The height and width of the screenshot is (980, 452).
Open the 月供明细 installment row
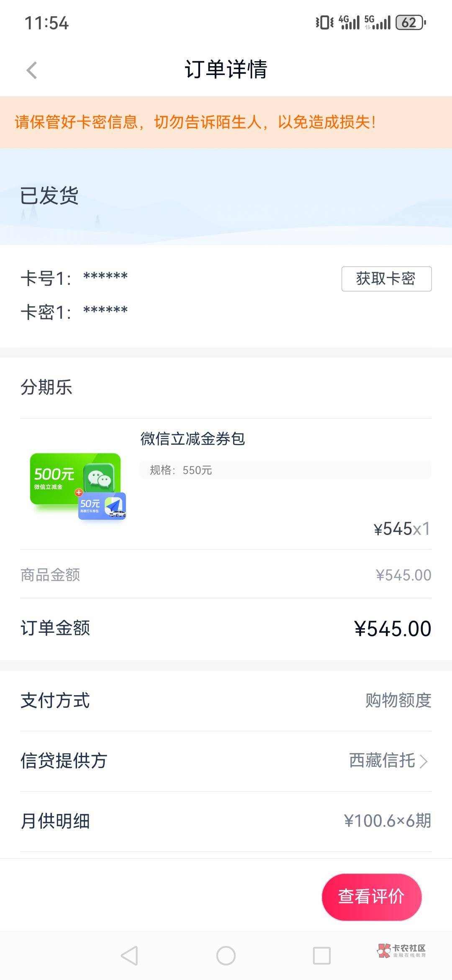226,821
